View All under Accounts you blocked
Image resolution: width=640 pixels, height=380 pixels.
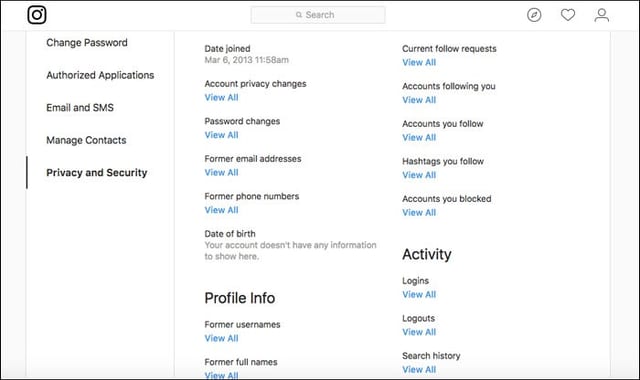tap(419, 213)
